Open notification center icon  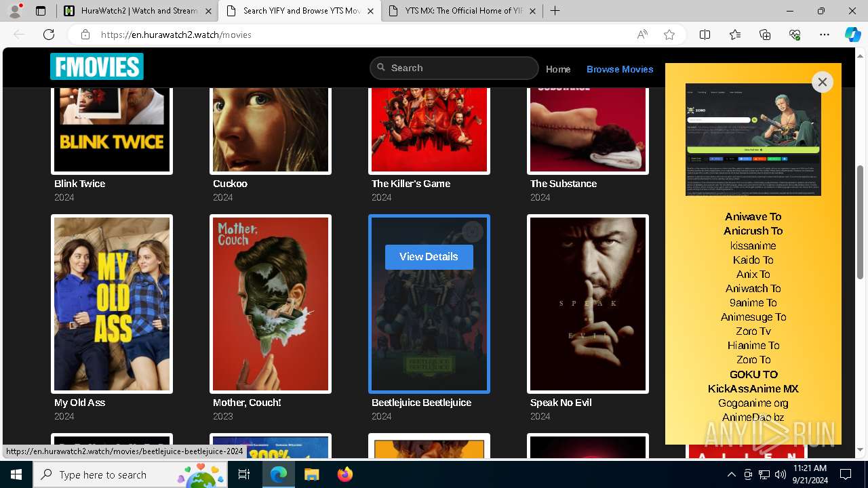click(846, 474)
